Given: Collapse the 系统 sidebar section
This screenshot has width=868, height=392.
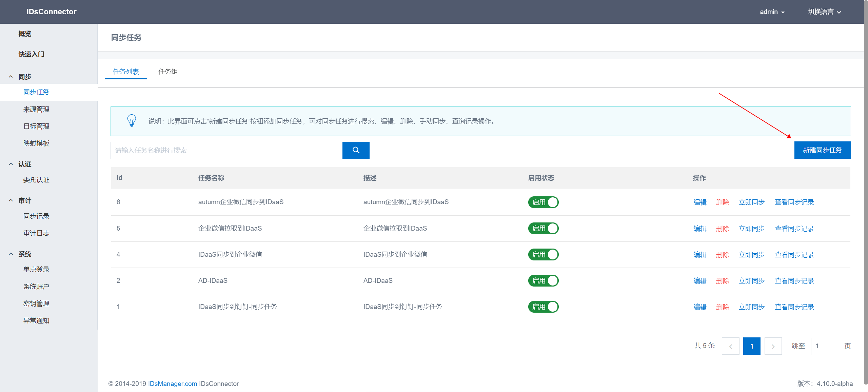Looking at the screenshot, I should click(x=11, y=254).
